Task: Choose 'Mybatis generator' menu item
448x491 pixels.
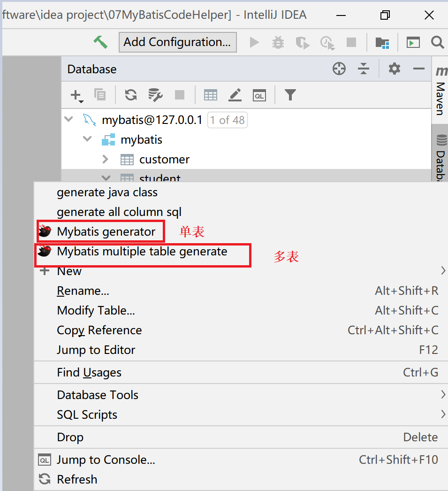Action: [241, 231]
